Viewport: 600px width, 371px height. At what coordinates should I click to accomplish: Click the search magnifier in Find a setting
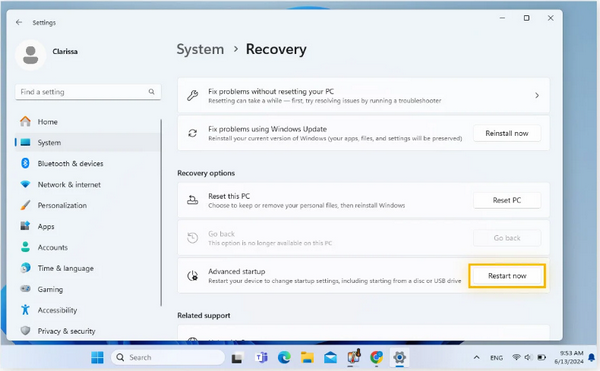click(152, 92)
